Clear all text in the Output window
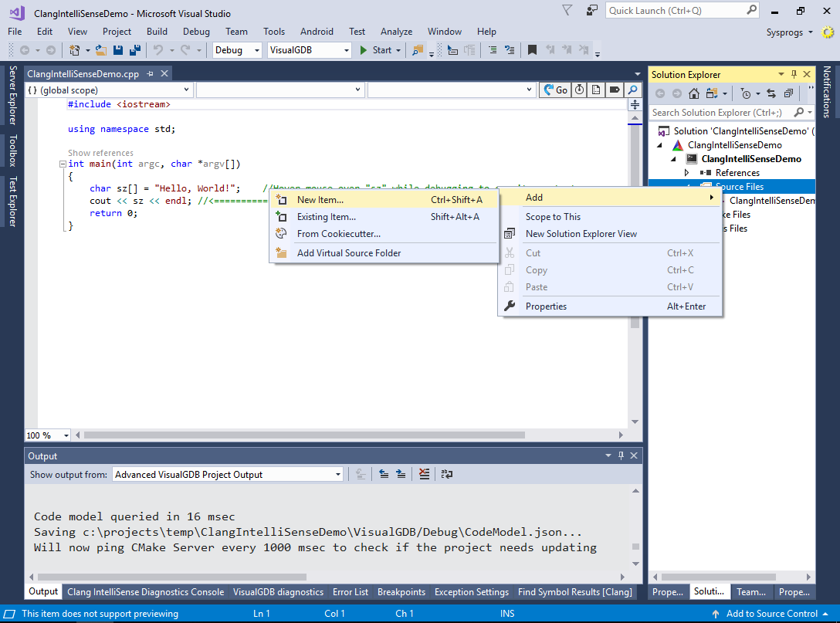The width and height of the screenshot is (840, 623). click(x=424, y=473)
